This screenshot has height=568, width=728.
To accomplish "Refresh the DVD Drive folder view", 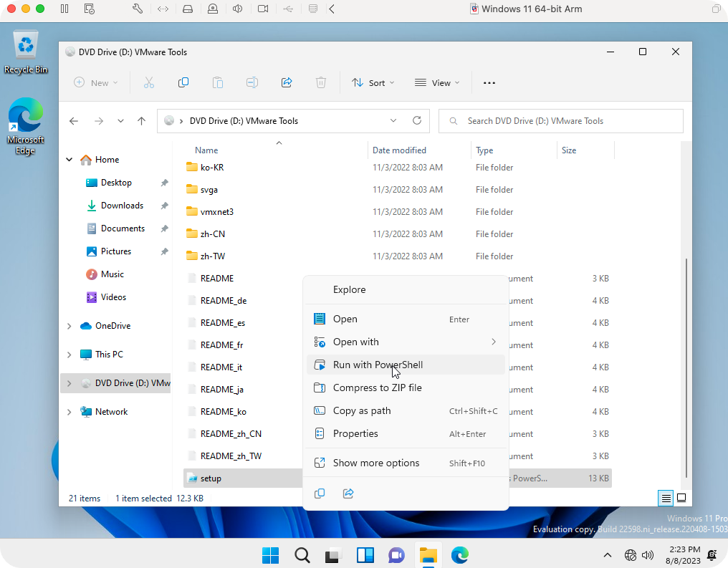I will (417, 120).
